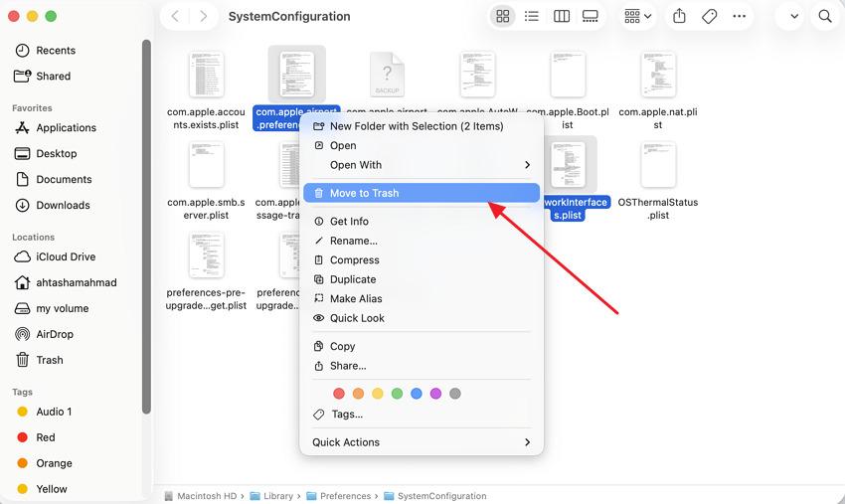The width and height of the screenshot is (845, 504).
Task: Open Trash in the sidebar
Action: click(x=38, y=361)
